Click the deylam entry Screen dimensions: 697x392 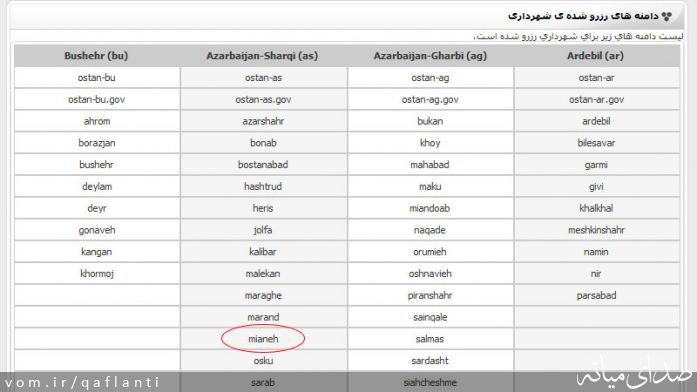tap(96, 187)
